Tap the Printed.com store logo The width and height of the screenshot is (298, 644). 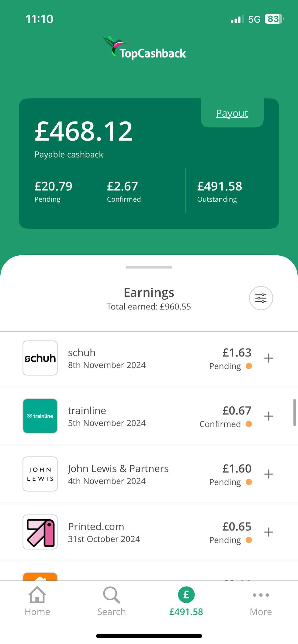tap(40, 532)
